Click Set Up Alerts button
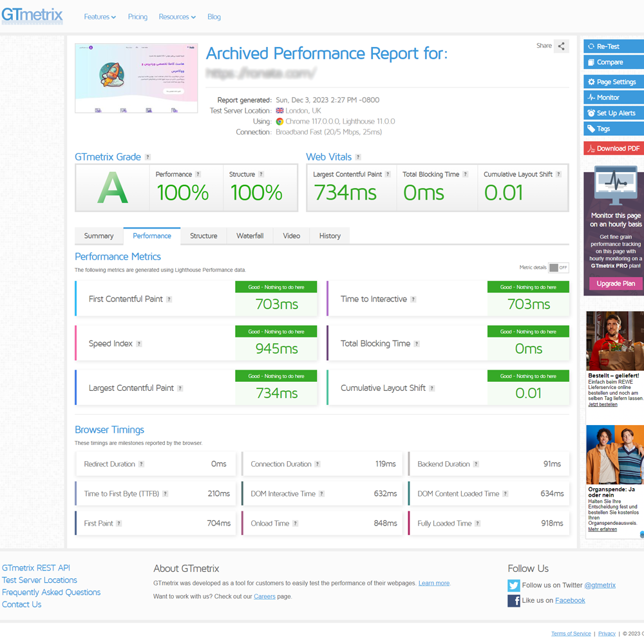This screenshot has width=644, height=644. pos(614,113)
